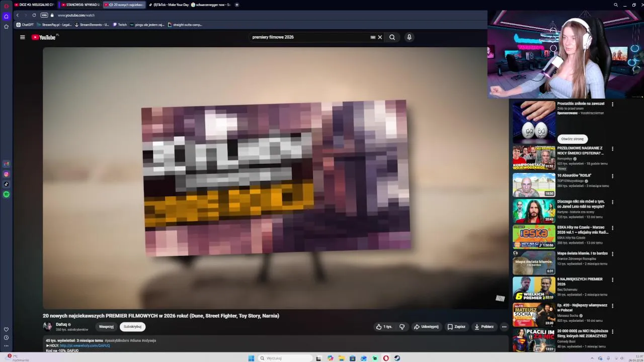Open 'pingu ale jestem' bookmark
Viewport: 644px width, 362px height.
[x=147, y=25]
